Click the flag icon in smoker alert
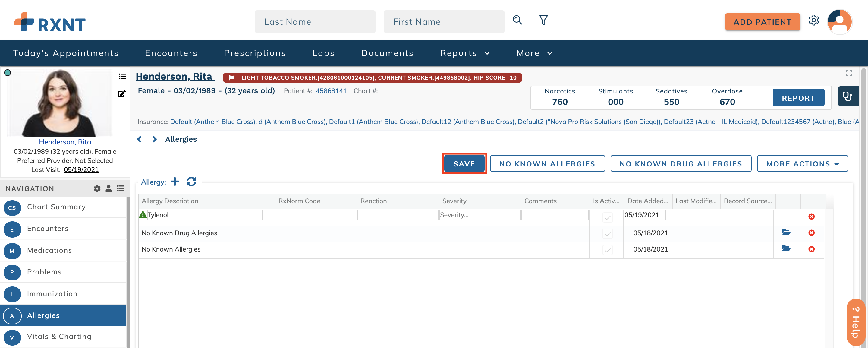 [x=231, y=78]
